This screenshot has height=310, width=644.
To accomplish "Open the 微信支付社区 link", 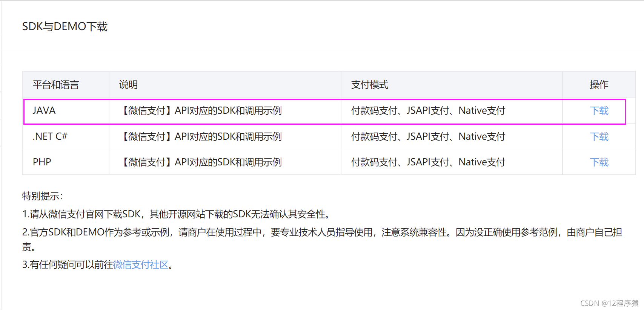I will (141, 265).
